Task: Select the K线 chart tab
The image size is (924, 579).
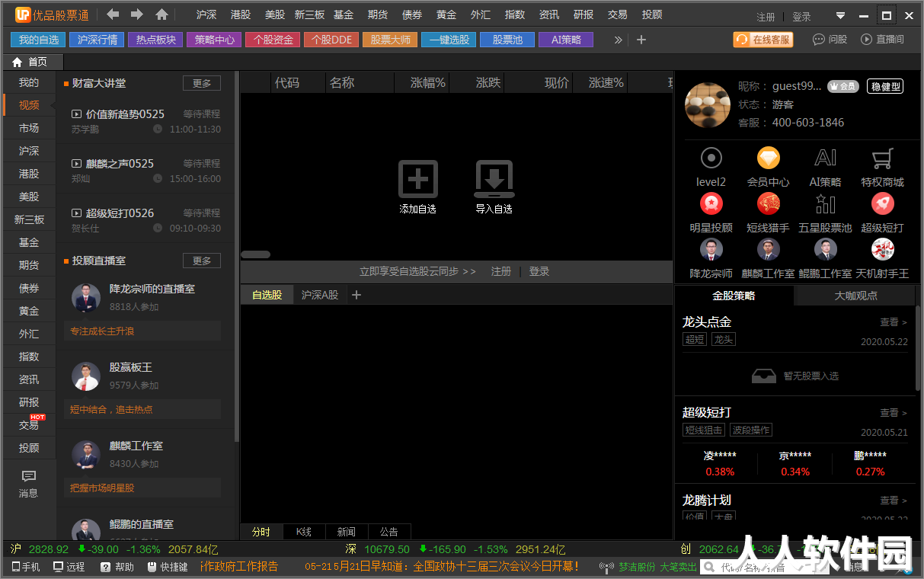Action: pos(304,532)
